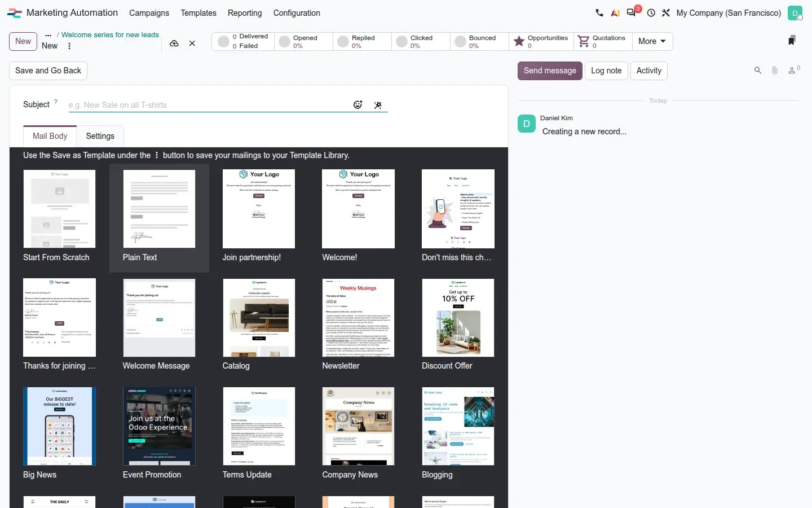The image size is (812, 508).
Task: Switch to the Mail Body tab
Action: point(50,136)
